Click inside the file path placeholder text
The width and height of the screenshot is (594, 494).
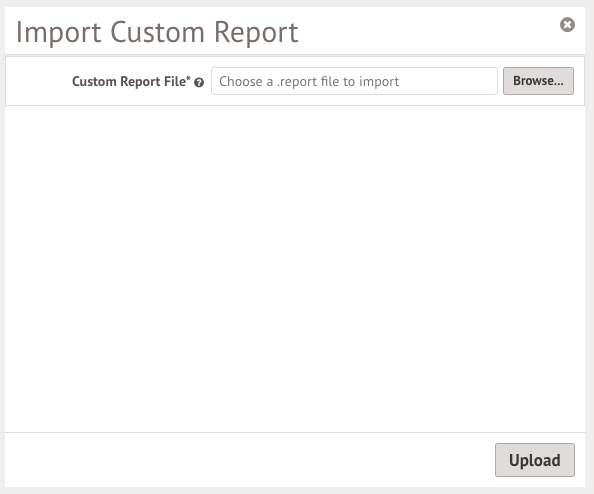309,81
